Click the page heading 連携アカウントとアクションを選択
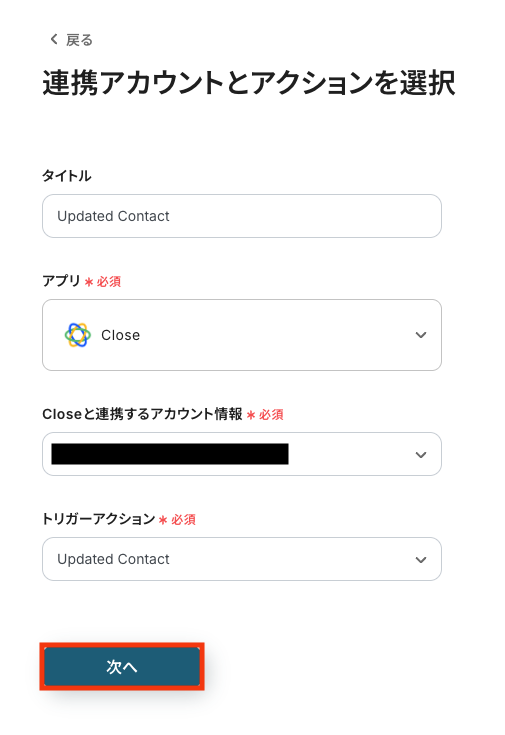The image size is (505, 735). tap(249, 83)
